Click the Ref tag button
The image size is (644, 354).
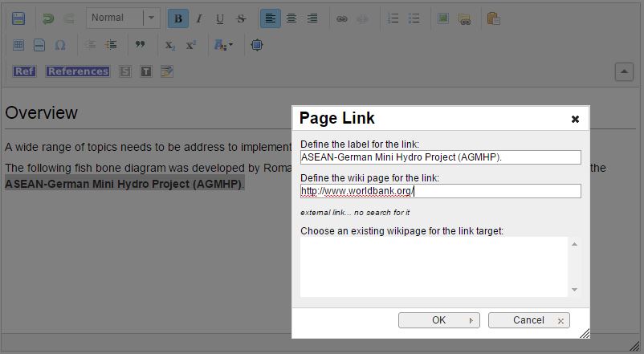[24, 71]
